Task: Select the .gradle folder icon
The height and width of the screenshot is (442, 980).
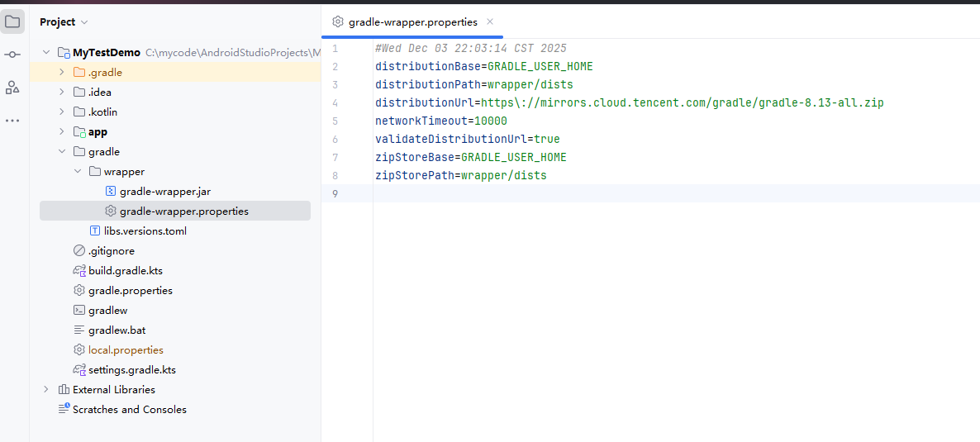Action: [x=79, y=73]
